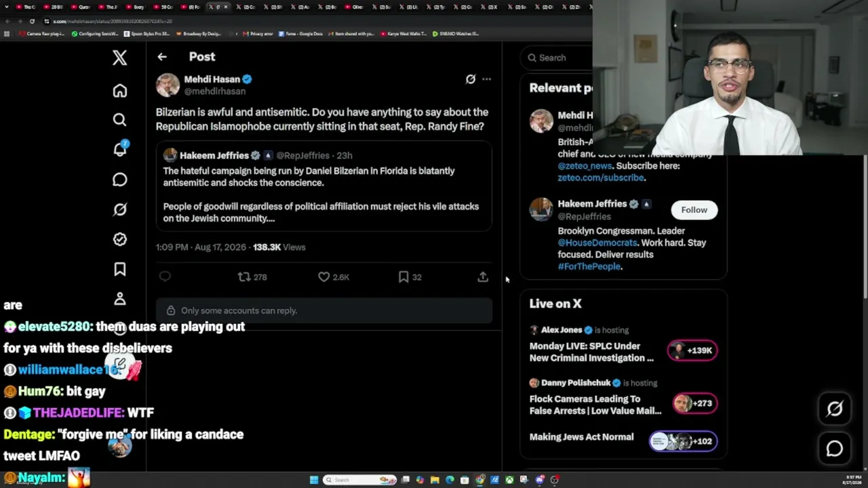Click the +102 listeners badge
Screen dimensions: 868x488
coord(683,441)
